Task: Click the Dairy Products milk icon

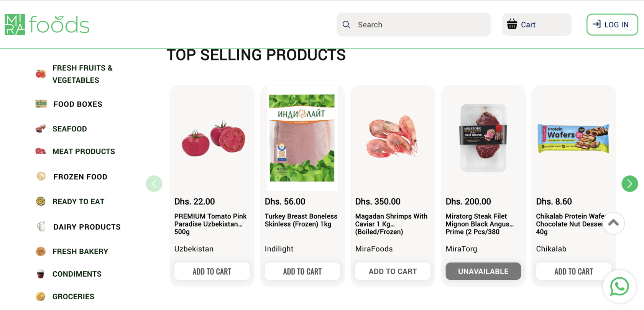Action: 41,226
